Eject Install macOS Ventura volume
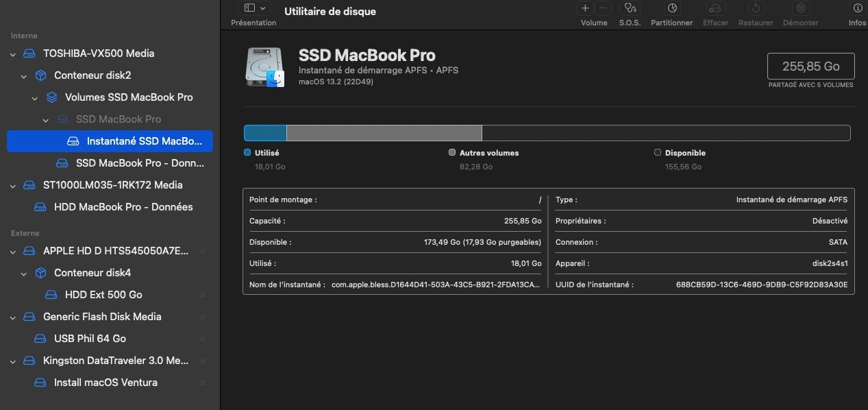The image size is (868, 410). 203,383
